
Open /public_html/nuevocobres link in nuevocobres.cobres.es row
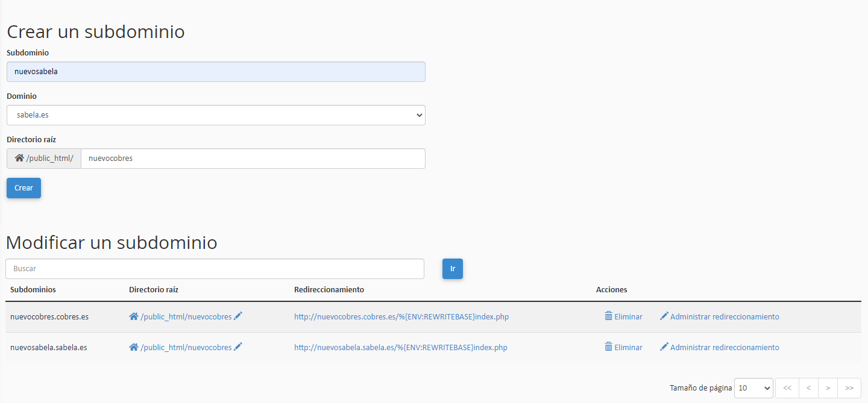tap(186, 316)
